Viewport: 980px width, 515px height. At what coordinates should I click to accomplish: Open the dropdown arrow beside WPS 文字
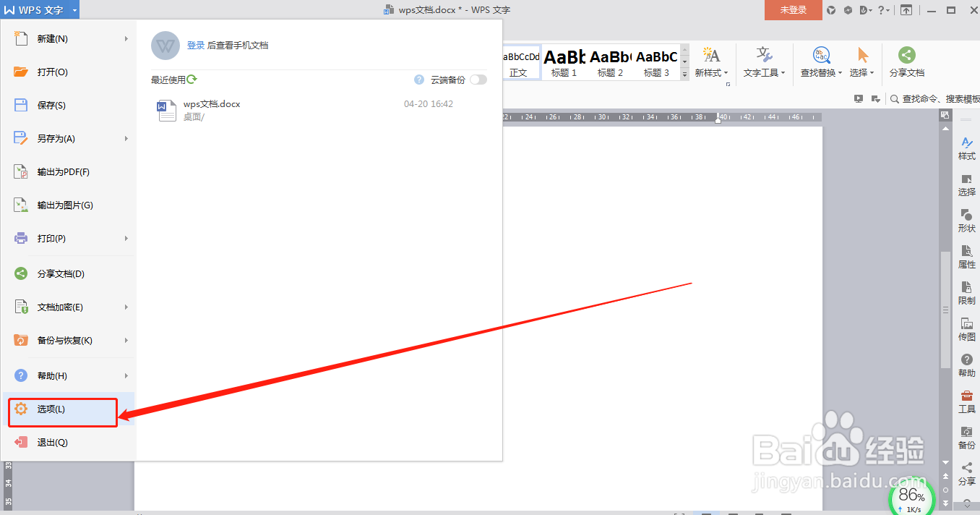coord(74,10)
